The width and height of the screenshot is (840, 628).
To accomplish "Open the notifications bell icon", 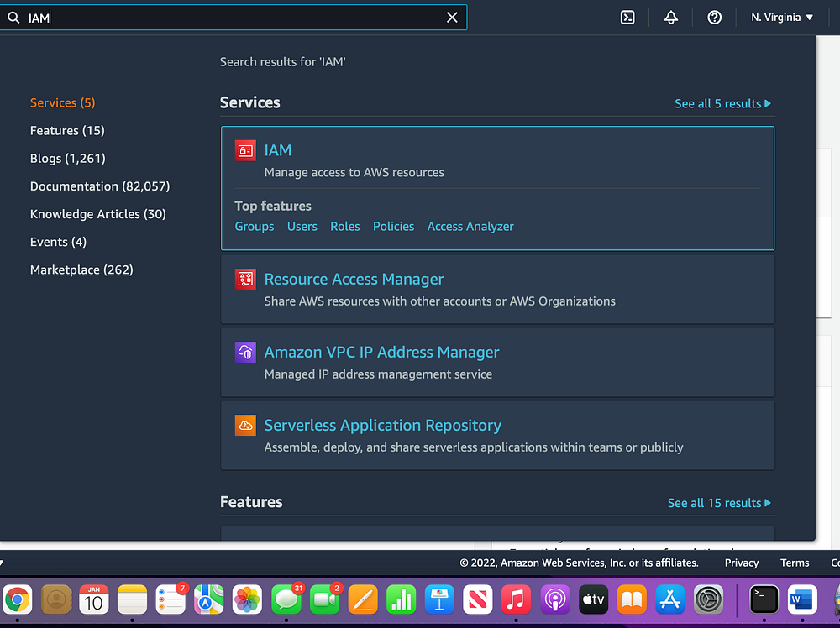I will click(x=670, y=17).
